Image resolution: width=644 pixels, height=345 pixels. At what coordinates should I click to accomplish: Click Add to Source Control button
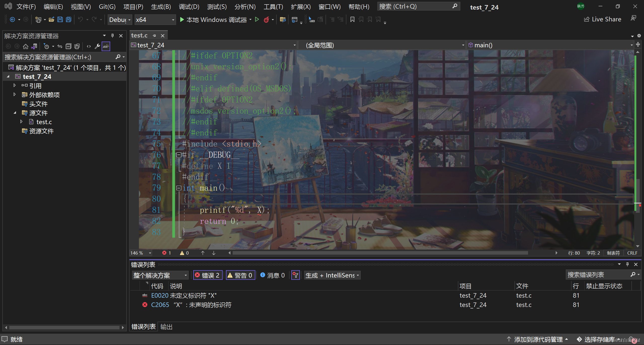[x=538, y=339]
